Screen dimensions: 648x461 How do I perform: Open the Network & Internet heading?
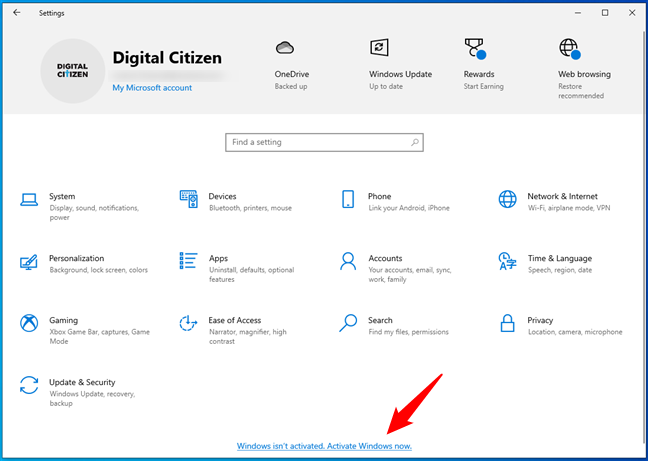(562, 196)
